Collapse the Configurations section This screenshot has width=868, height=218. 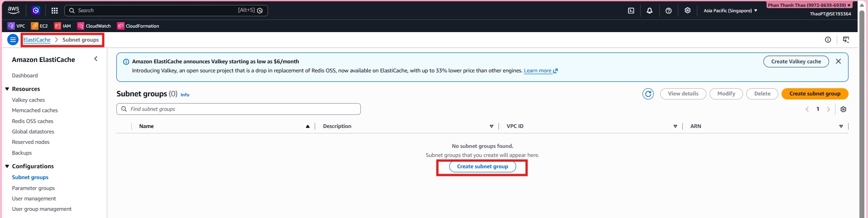click(7, 166)
